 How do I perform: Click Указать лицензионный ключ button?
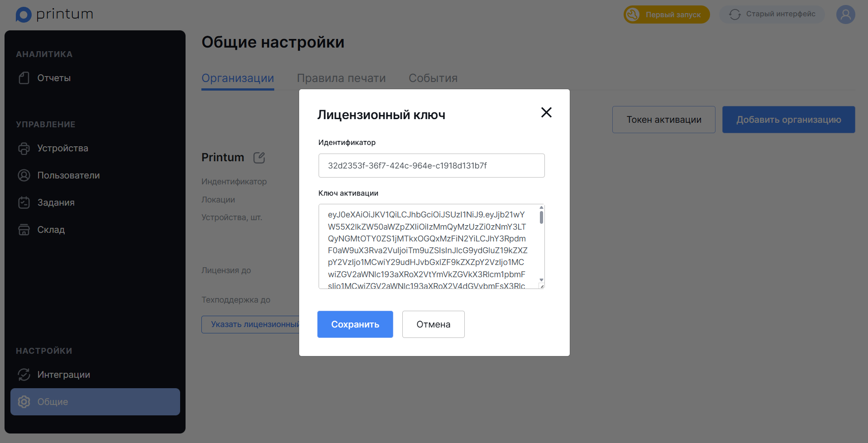pyautogui.click(x=251, y=324)
